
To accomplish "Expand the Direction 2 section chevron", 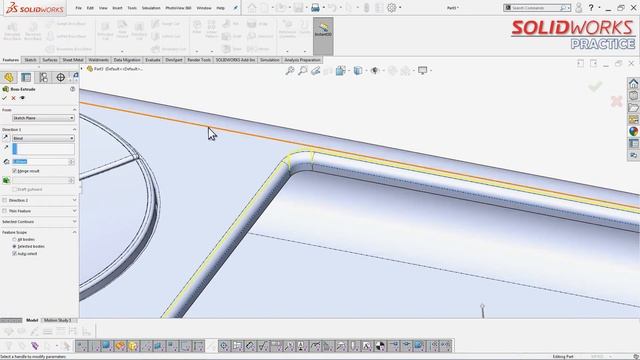I will [74, 200].
